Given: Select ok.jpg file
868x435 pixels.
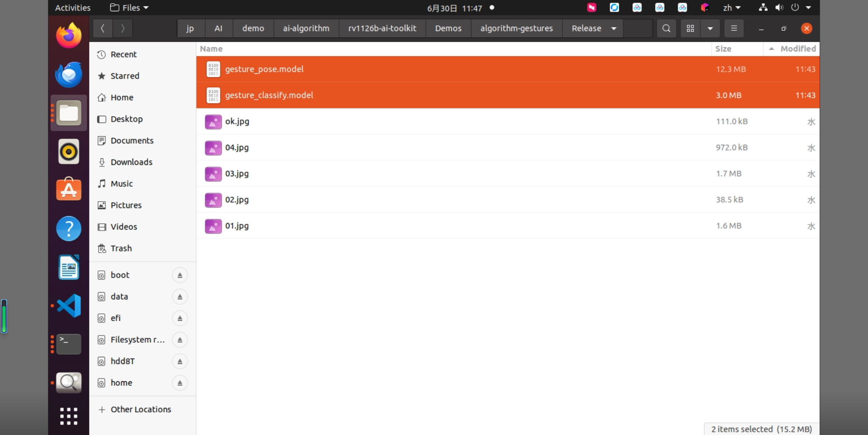Looking at the screenshot, I should (508, 122).
